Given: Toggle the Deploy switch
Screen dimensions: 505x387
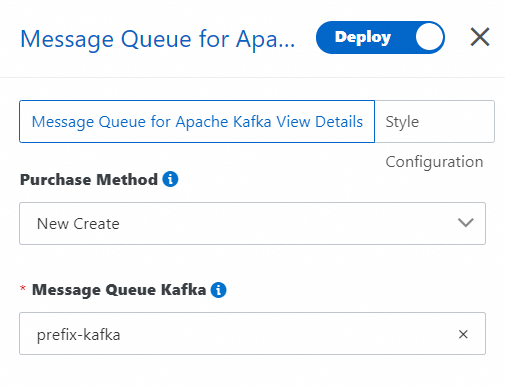Looking at the screenshot, I should point(380,37).
